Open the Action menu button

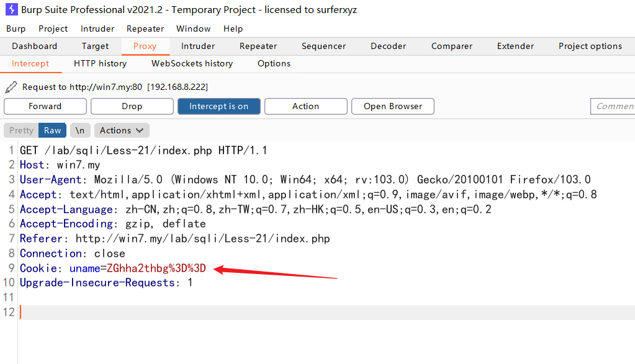coord(305,106)
